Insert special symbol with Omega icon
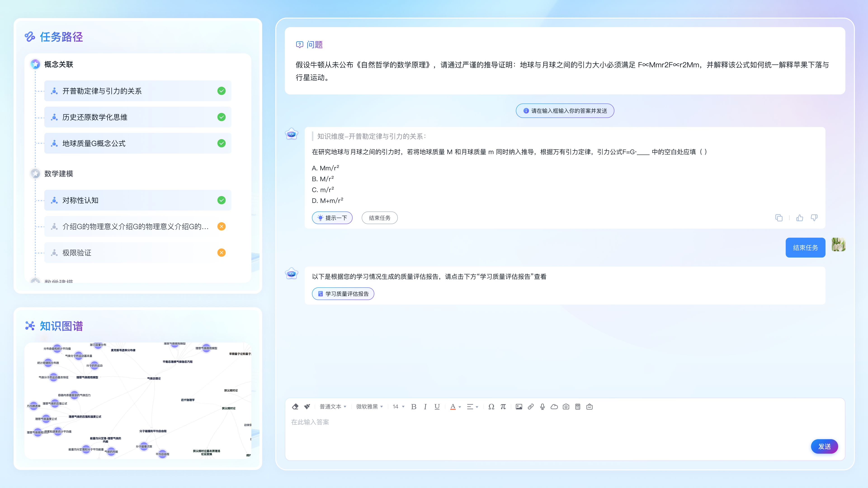Screen dimensions: 868x488 point(491,406)
